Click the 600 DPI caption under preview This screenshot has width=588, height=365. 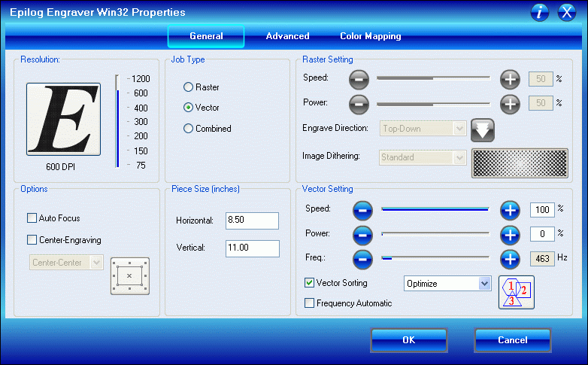click(60, 167)
